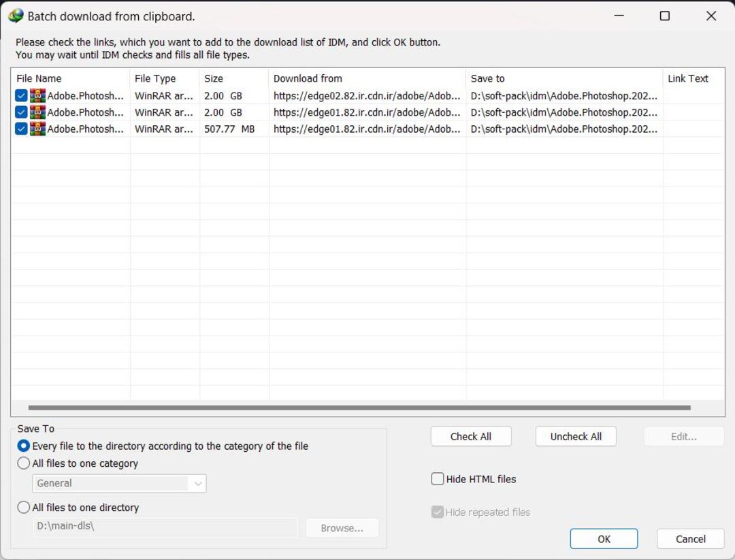The width and height of the screenshot is (735, 560).
Task: Click the D:\main-dls\ directory path field
Action: coord(165,526)
